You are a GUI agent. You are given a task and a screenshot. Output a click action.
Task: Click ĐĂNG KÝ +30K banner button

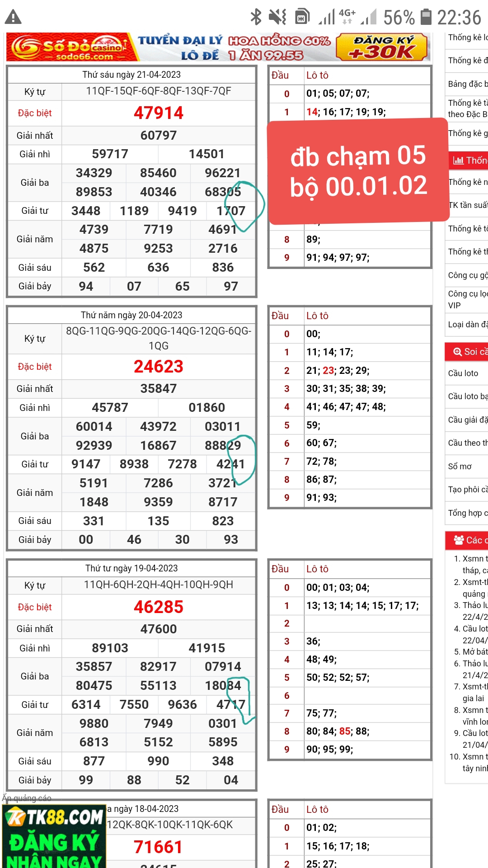point(382,47)
